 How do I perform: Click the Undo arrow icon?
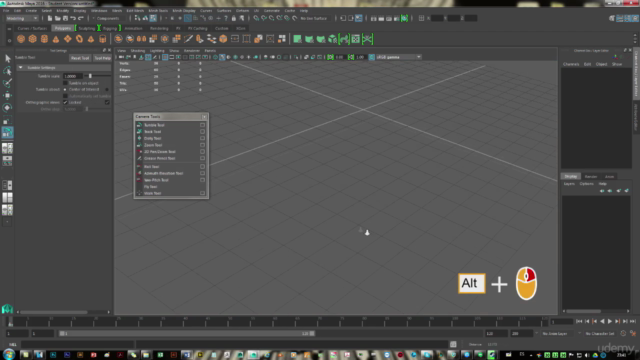tap(73, 18)
